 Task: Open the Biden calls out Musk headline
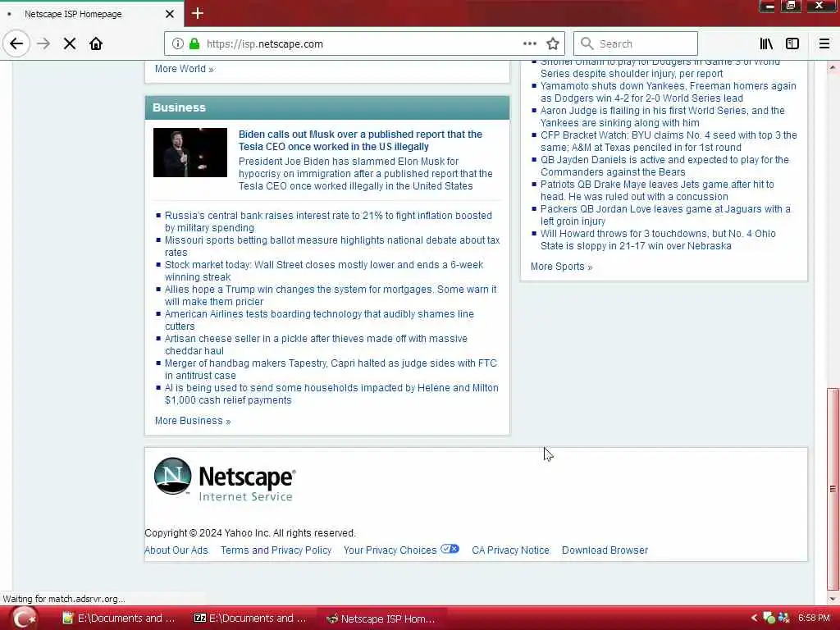click(x=360, y=140)
